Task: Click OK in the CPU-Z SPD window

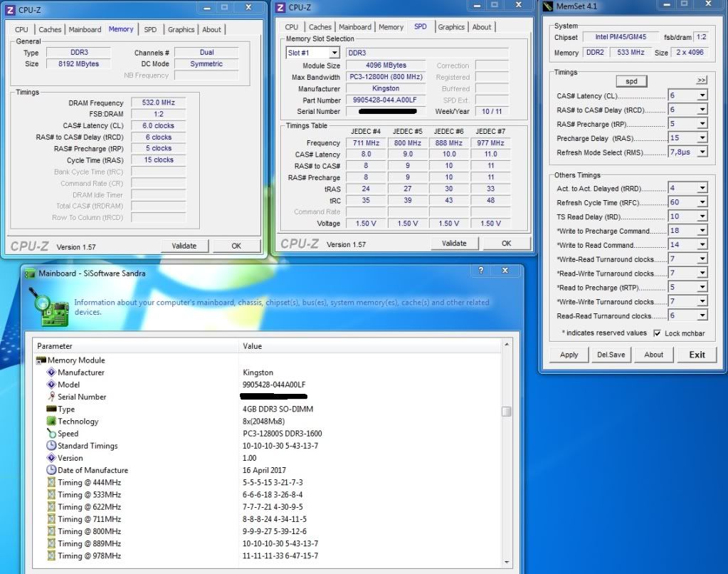Action: (x=507, y=243)
